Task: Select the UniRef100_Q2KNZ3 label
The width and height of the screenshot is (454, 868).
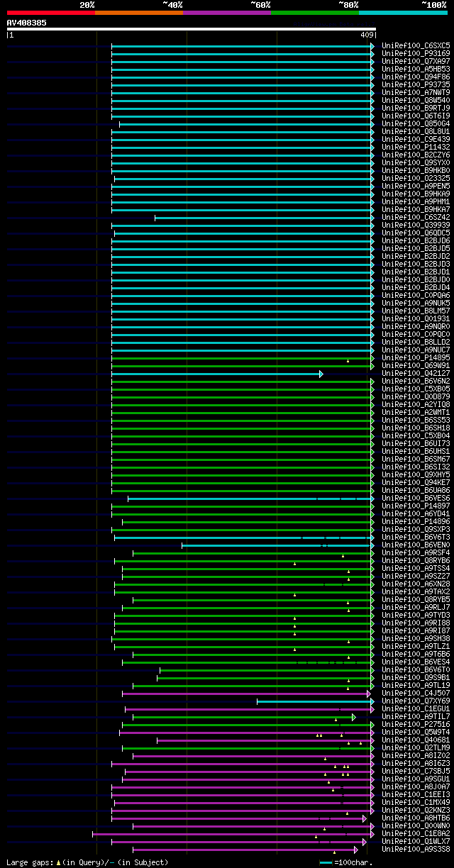Action: point(416,811)
